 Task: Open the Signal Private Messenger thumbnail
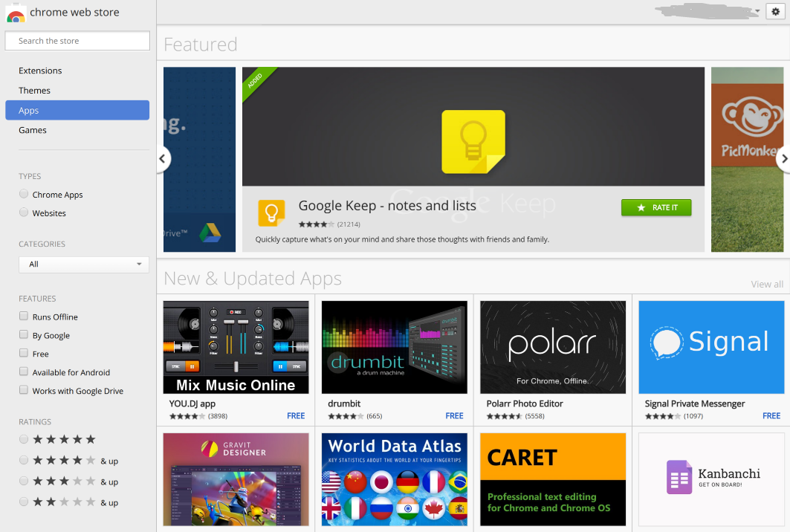tap(711, 347)
